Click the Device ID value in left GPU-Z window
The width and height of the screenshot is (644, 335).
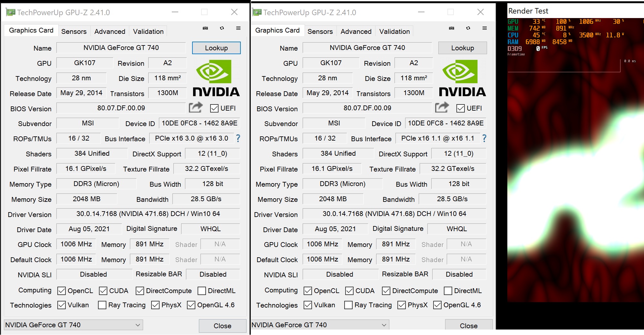pyautogui.click(x=200, y=123)
